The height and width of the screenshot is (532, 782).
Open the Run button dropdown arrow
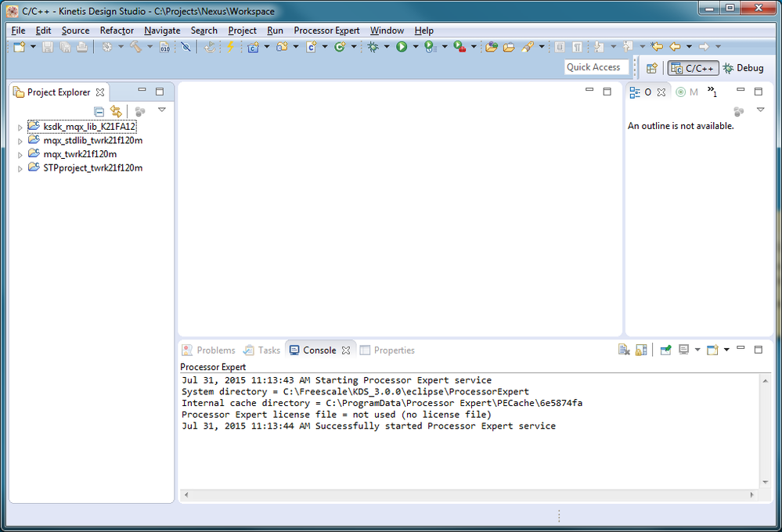(416, 47)
